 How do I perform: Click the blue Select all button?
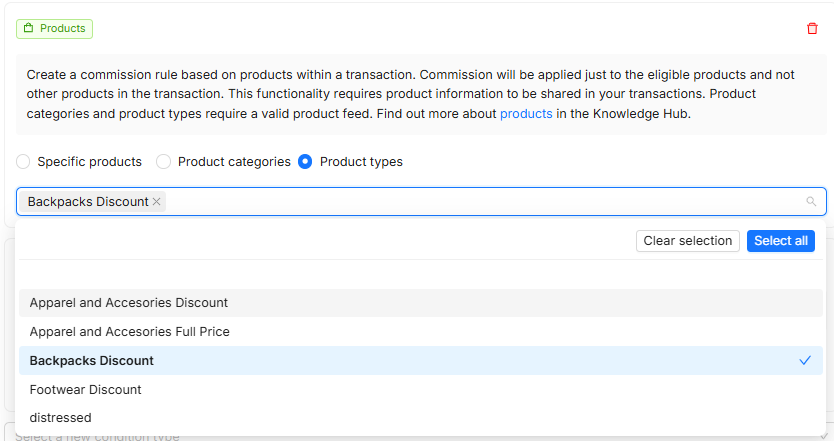point(780,241)
